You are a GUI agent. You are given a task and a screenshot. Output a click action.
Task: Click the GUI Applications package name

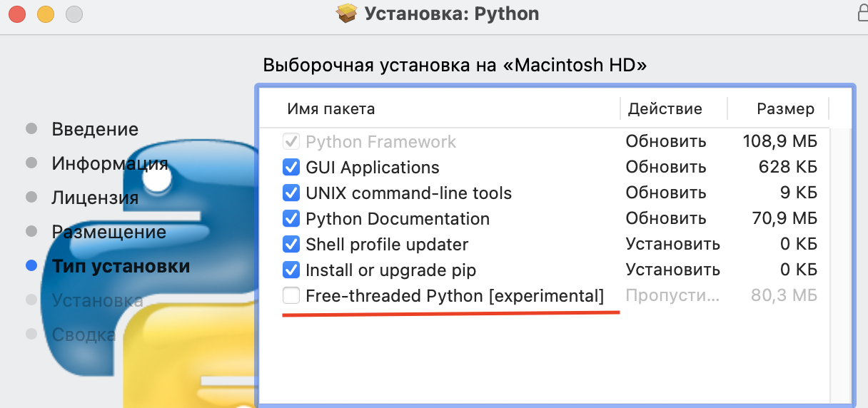373,168
